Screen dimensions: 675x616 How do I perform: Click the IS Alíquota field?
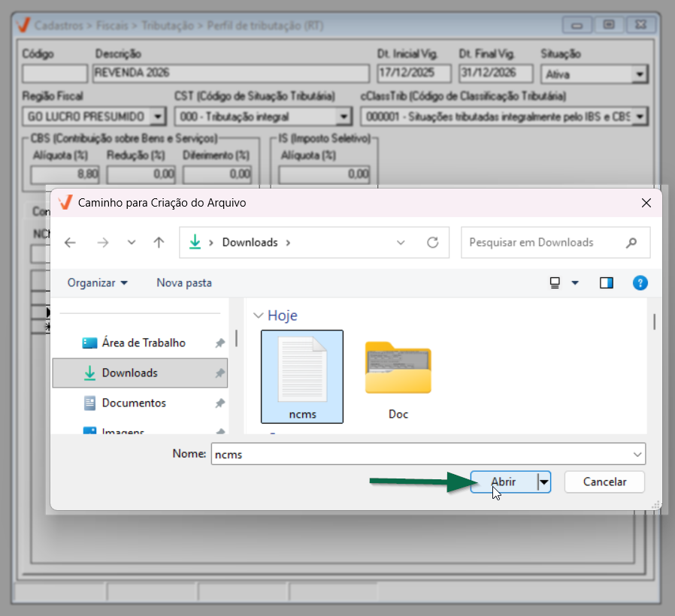(324, 174)
